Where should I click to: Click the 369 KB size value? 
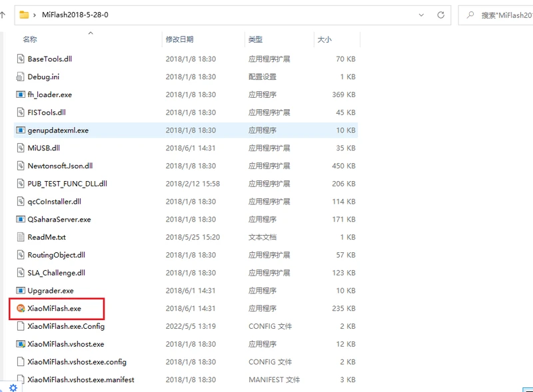click(344, 95)
